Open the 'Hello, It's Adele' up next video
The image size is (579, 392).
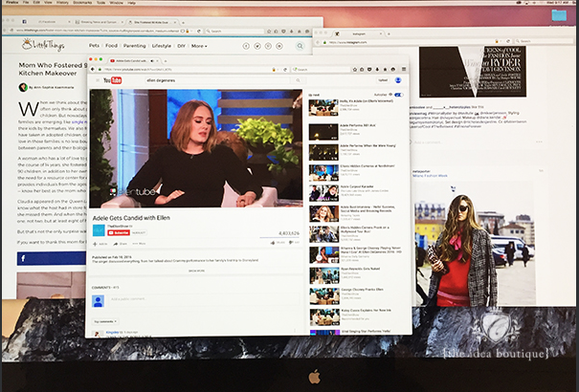356,107
